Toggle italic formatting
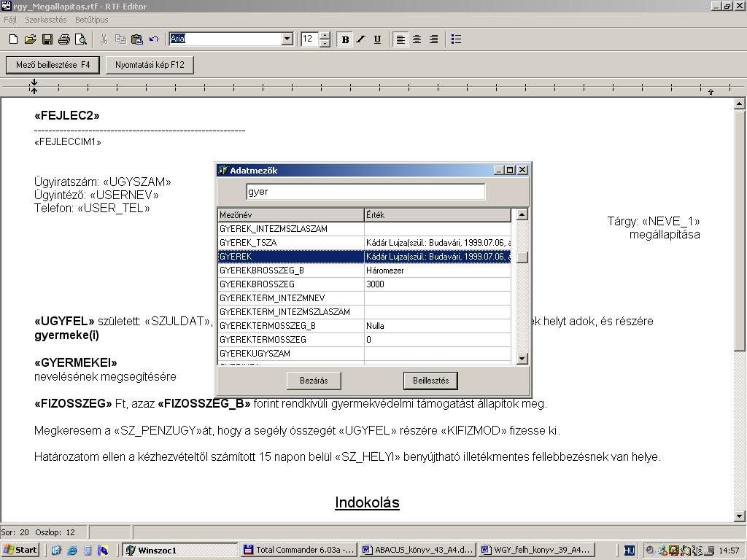747x560 pixels. (x=361, y=39)
